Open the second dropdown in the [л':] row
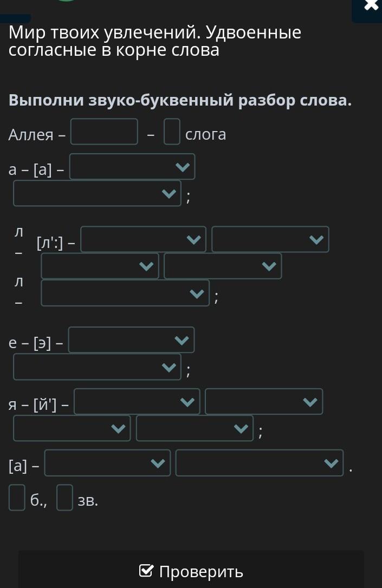The image size is (382, 588). [270, 239]
